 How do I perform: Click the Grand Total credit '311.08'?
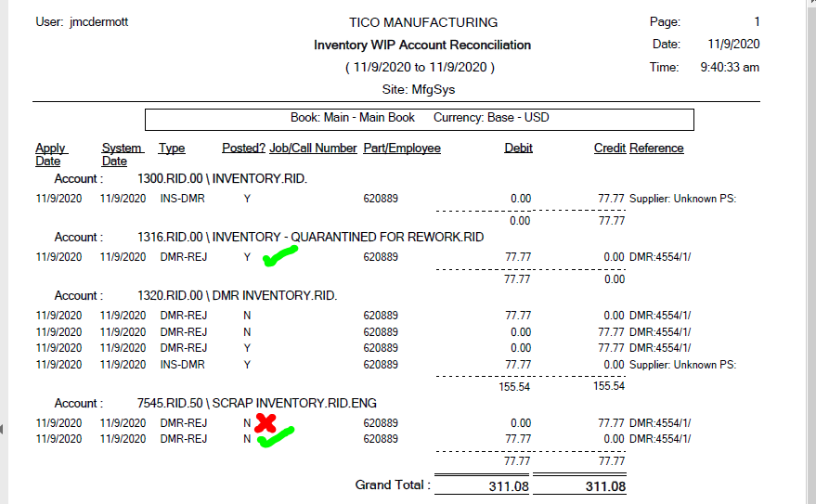[605, 486]
